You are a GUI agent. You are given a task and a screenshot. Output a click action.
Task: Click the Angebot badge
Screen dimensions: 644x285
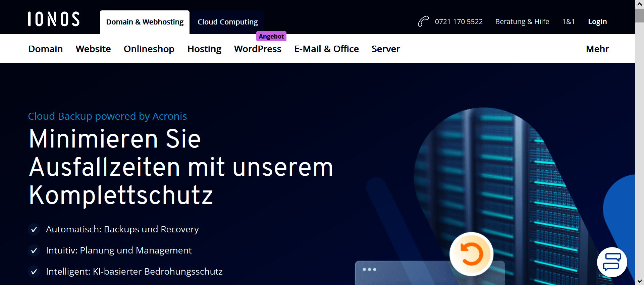(x=271, y=36)
